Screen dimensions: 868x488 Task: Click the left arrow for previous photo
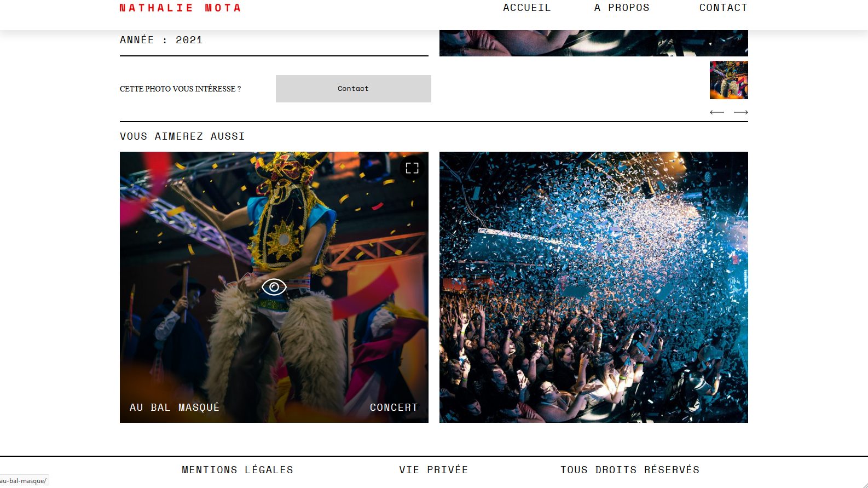(x=717, y=112)
